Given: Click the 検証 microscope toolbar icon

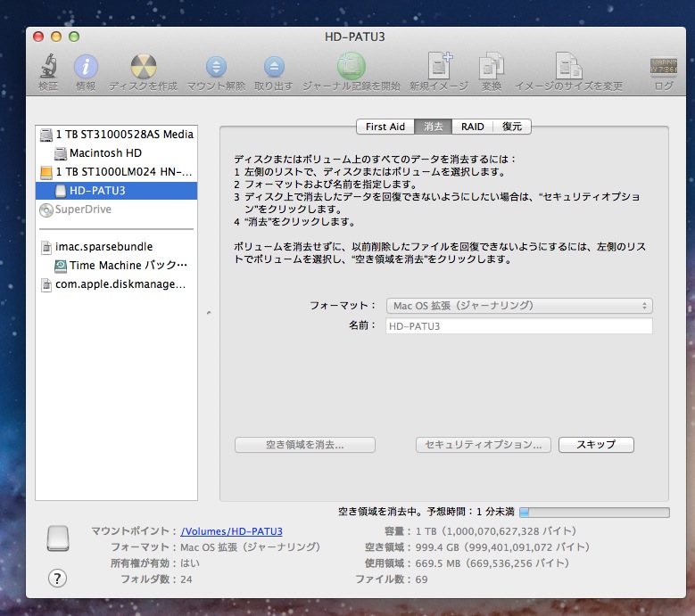Looking at the screenshot, I should pos(48,67).
